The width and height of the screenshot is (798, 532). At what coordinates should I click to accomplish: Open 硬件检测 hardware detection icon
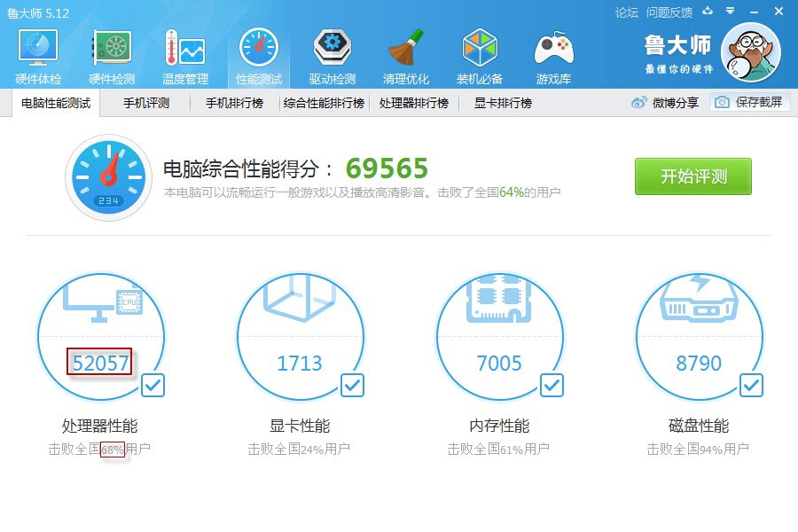click(x=112, y=47)
